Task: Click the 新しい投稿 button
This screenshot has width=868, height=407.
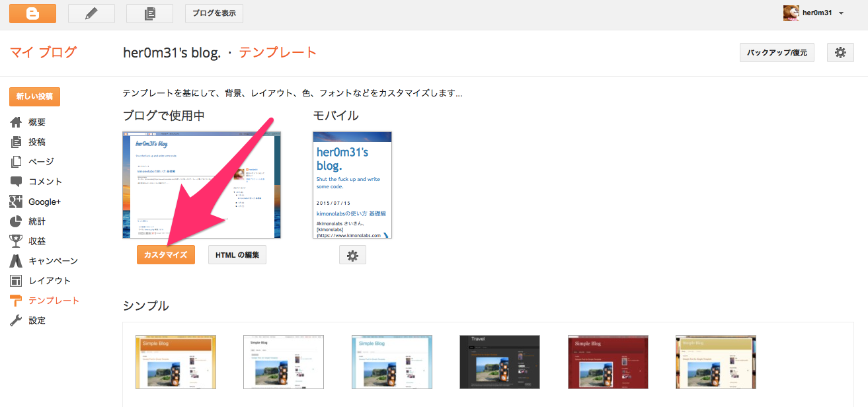Action: (x=34, y=96)
